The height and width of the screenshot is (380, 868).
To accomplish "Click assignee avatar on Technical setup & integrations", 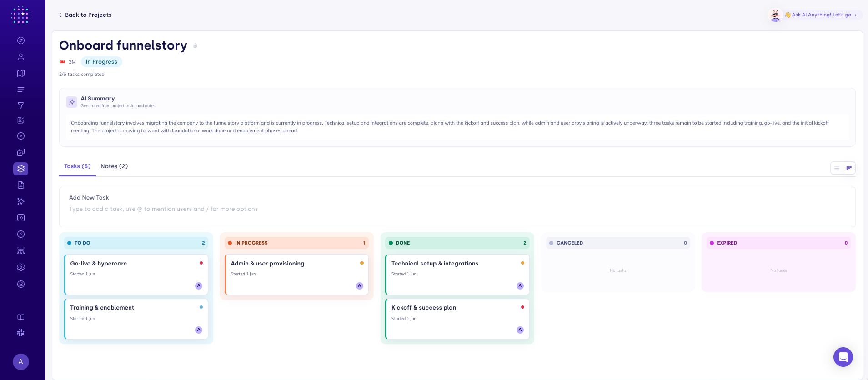I will tap(520, 286).
